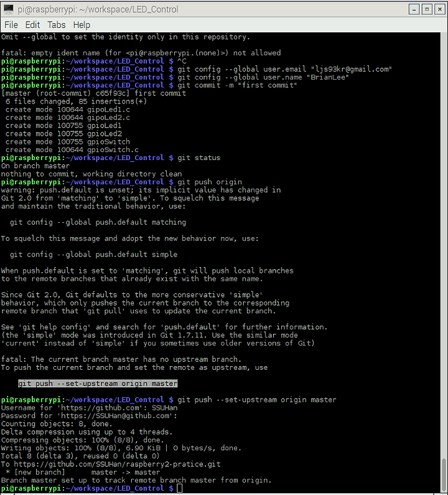The image size is (448, 495).
Task: Click the prompt line ending with '^C'
Action: (94, 61)
